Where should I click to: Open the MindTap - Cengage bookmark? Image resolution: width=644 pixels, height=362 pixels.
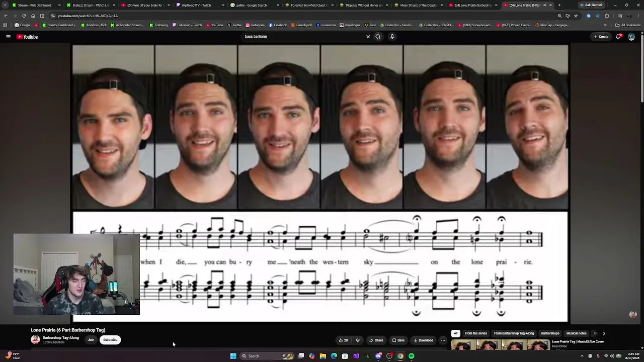pyautogui.click(x=552, y=25)
